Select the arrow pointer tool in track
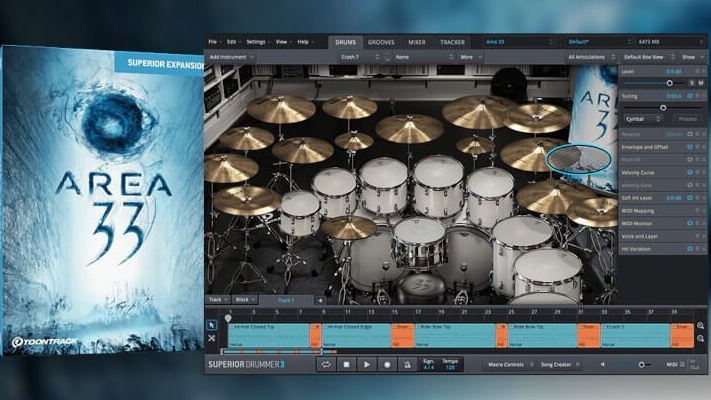The image size is (711, 400). tap(211, 325)
